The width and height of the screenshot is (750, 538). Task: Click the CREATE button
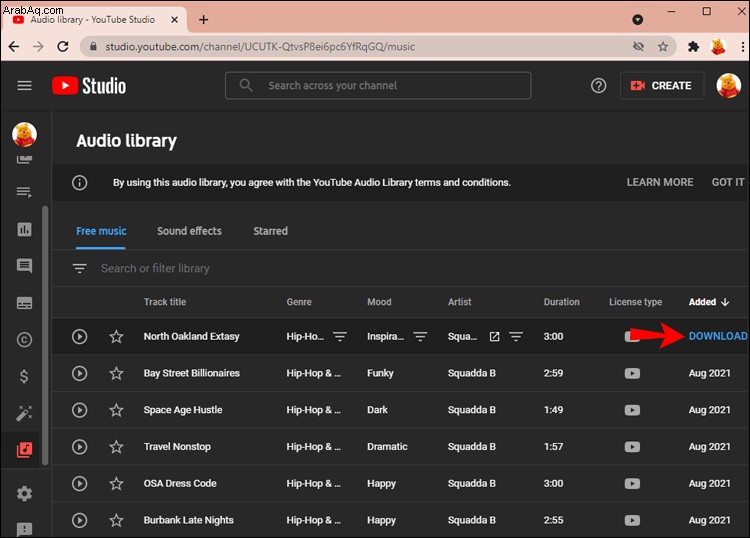point(662,86)
